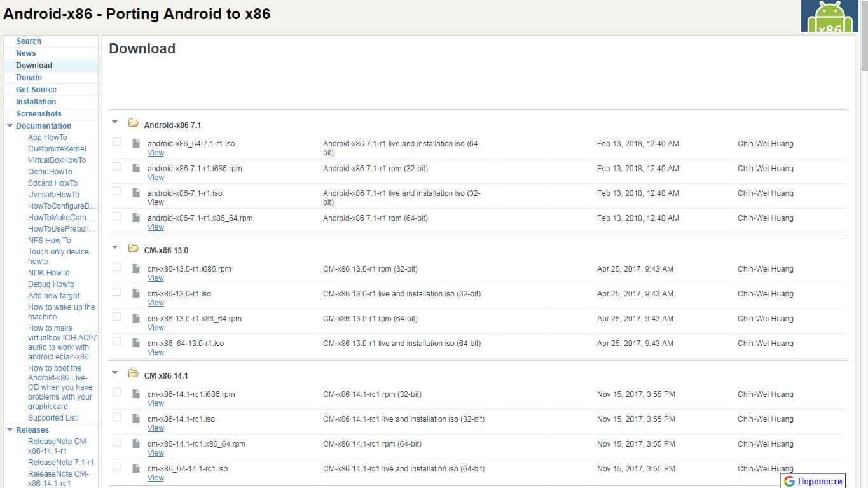The height and width of the screenshot is (488, 868).
Task: Collapse the Android-x86 7.1 folder group
Action: pyautogui.click(x=115, y=122)
